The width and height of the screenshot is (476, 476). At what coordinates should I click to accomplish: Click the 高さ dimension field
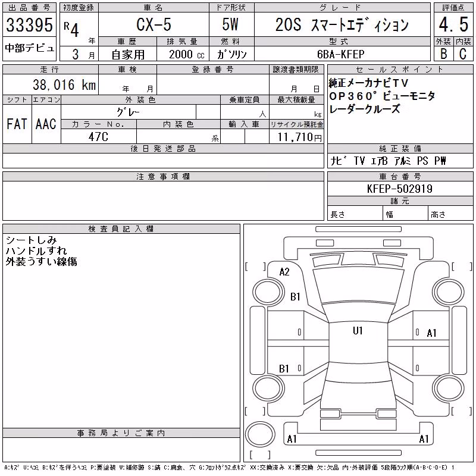[x=450, y=213]
